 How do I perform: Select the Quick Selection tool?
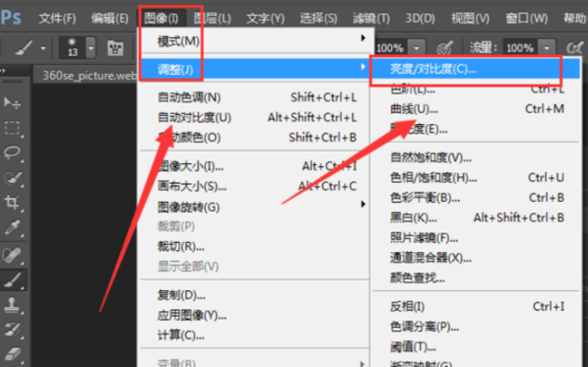[x=12, y=178]
